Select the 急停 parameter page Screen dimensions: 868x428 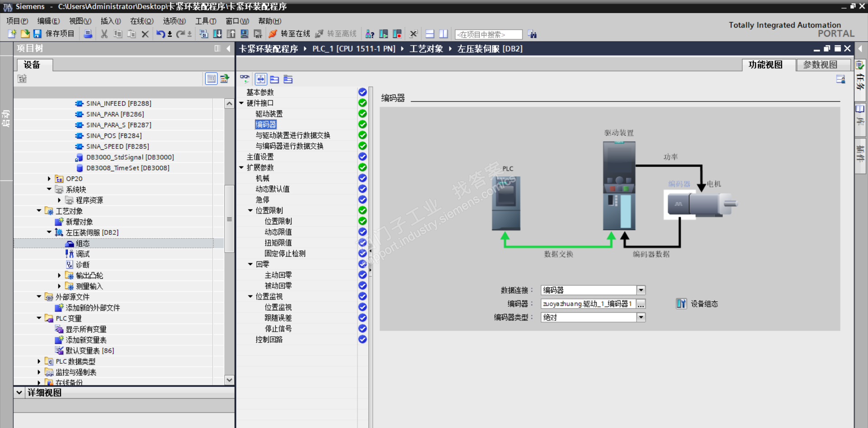(x=262, y=200)
